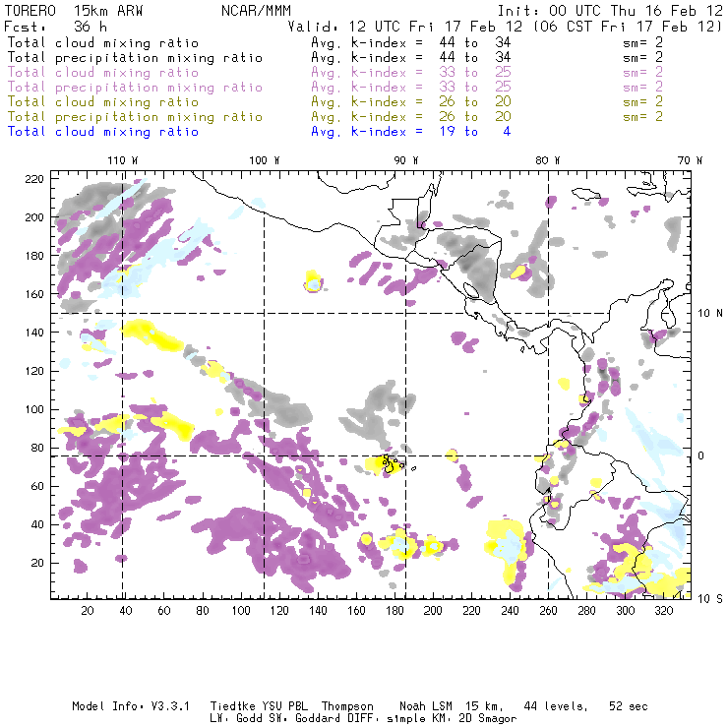Click the 320 tick label on the bottom axis
Viewport: 728px width, 728px height.
coord(663,611)
